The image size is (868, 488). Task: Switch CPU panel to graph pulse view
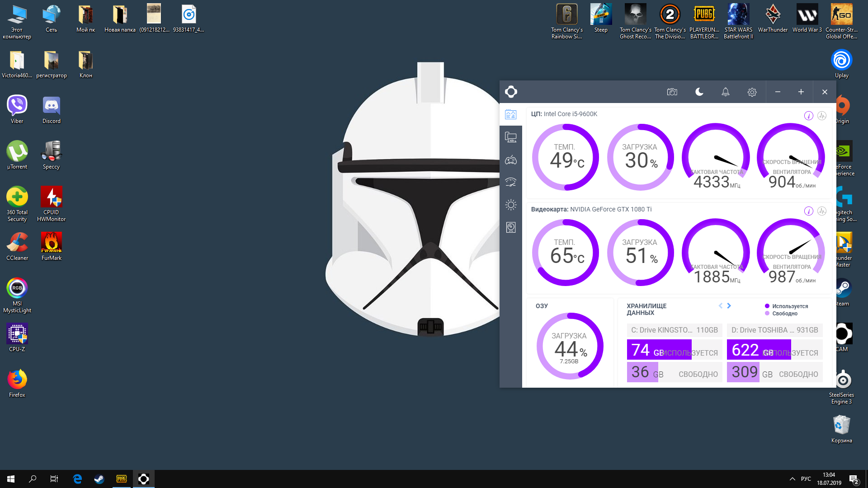pos(822,116)
